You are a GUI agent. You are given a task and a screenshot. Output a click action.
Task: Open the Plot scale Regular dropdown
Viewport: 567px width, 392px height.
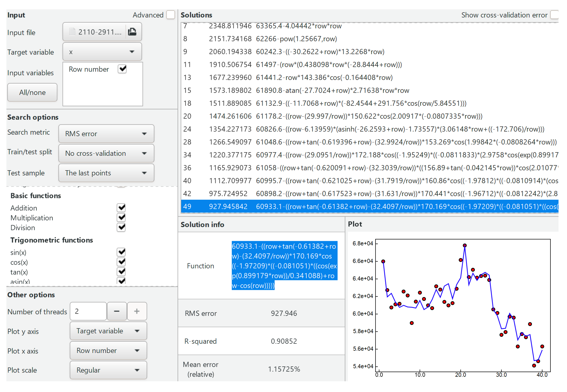point(108,370)
